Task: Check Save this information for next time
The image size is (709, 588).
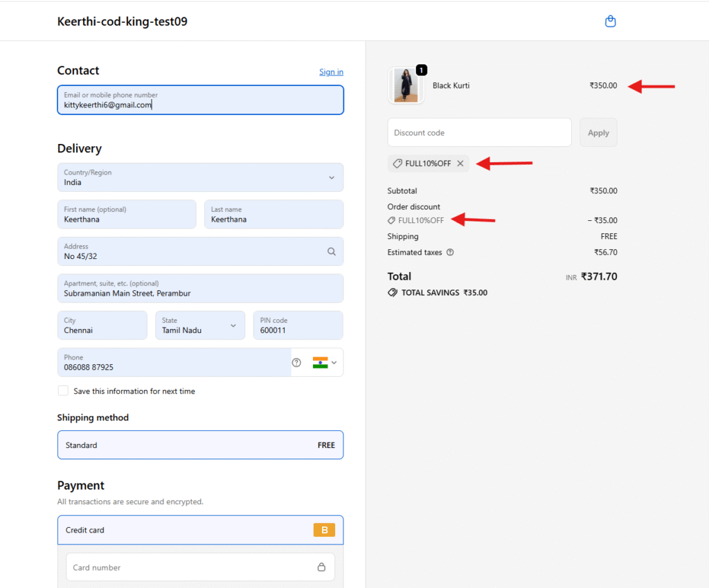Action: [x=63, y=391]
